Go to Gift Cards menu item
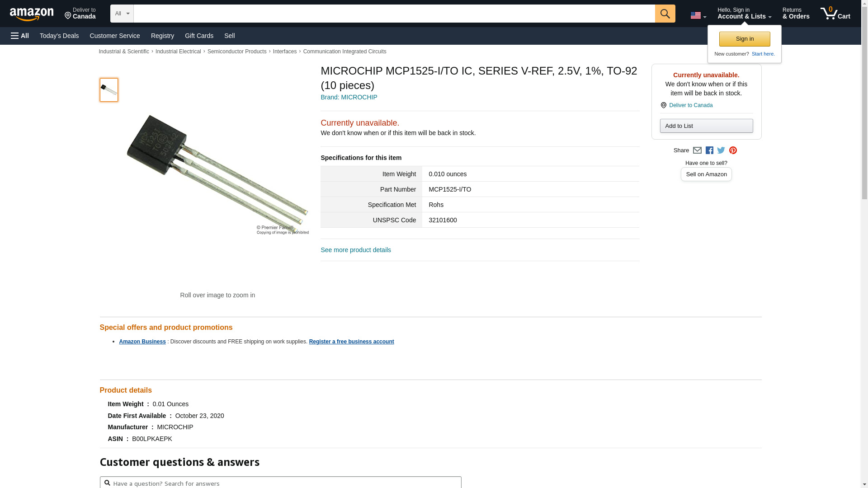 point(199,36)
